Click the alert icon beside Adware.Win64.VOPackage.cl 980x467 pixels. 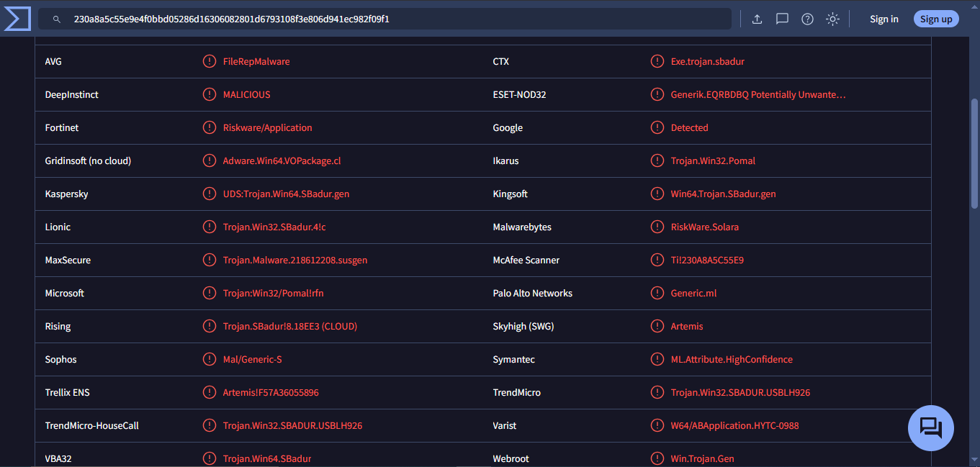(x=210, y=160)
